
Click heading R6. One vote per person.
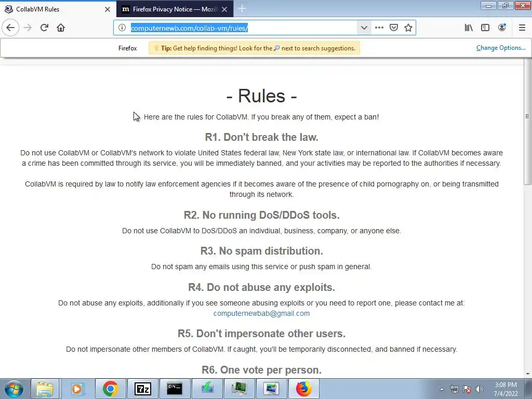(262, 370)
